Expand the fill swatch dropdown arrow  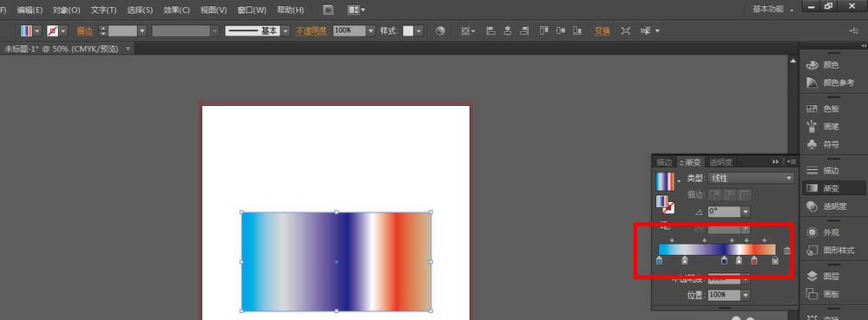(x=37, y=31)
